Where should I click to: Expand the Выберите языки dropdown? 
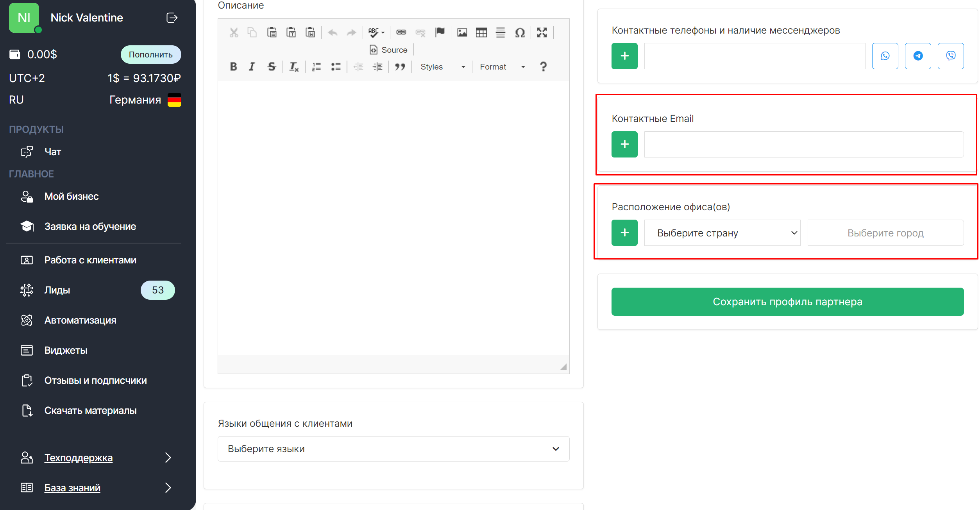point(393,449)
